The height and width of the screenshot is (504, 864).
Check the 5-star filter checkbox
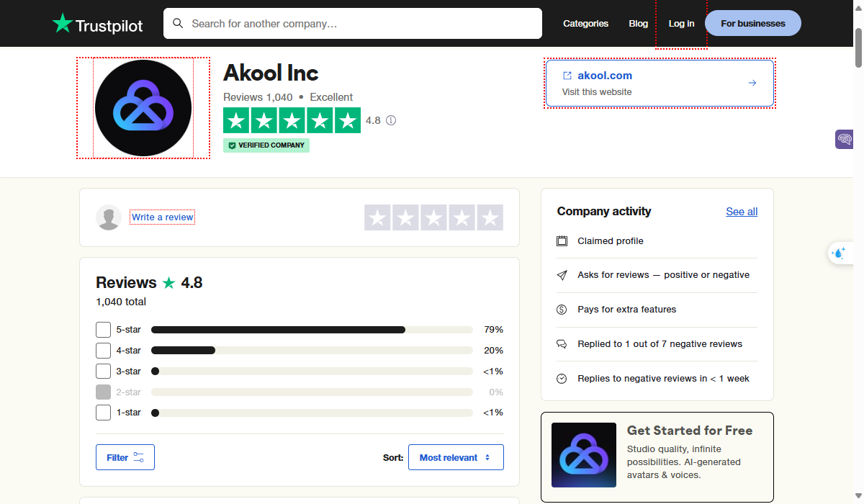coord(104,330)
